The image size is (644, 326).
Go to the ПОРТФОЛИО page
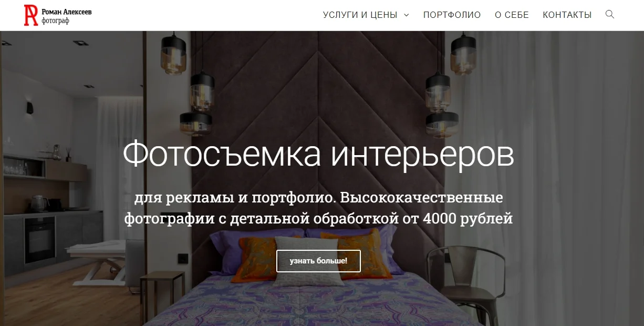tap(452, 15)
